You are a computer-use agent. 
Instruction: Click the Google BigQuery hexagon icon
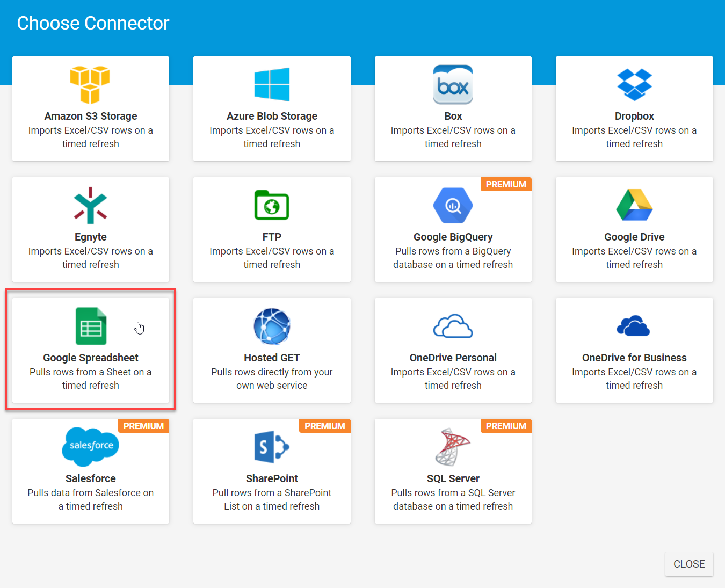pyautogui.click(x=453, y=205)
